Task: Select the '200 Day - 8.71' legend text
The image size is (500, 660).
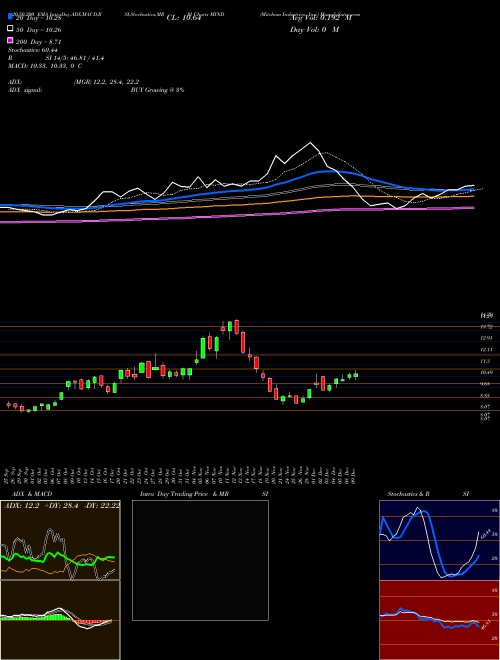Action: click(39, 42)
